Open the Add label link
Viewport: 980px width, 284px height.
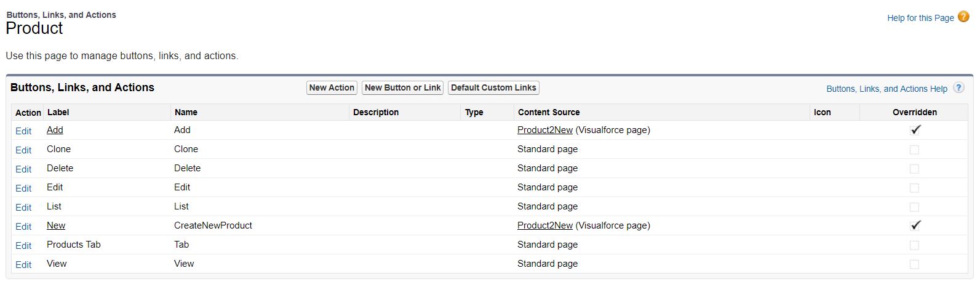click(x=55, y=130)
